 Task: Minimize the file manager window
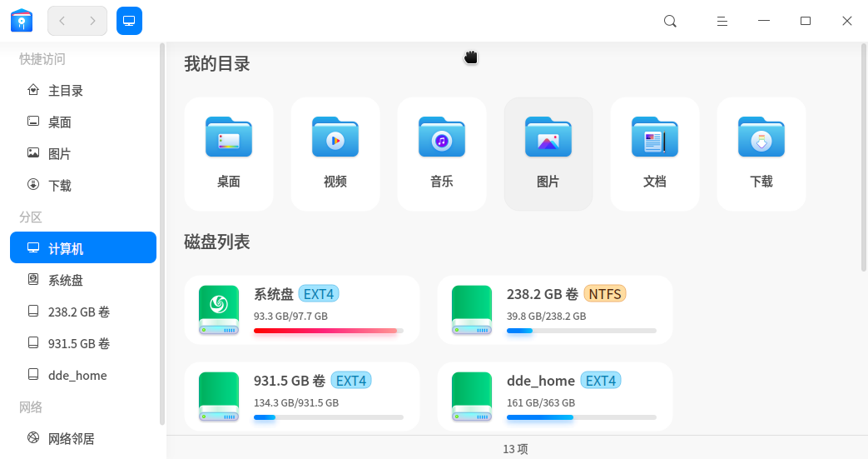click(x=764, y=21)
